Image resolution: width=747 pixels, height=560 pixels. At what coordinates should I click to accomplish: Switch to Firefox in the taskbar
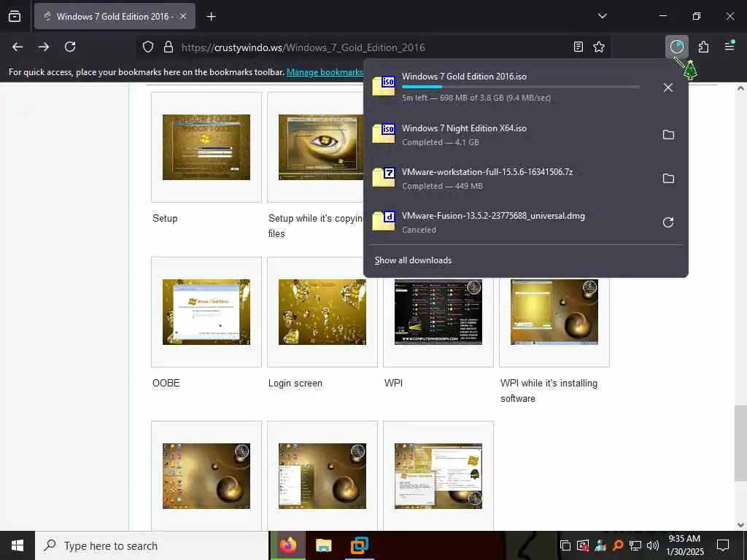coord(287,545)
